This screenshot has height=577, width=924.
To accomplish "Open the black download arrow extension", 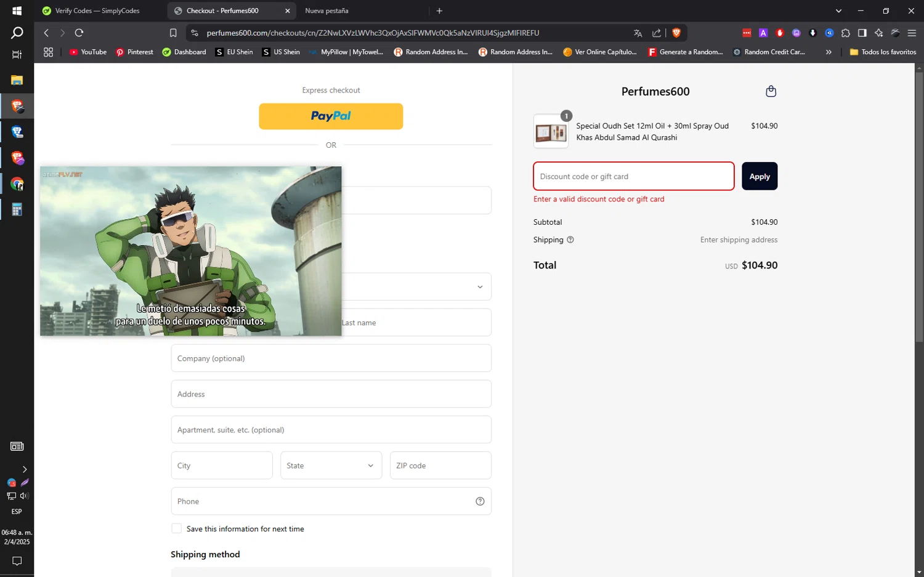I will point(813,33).
